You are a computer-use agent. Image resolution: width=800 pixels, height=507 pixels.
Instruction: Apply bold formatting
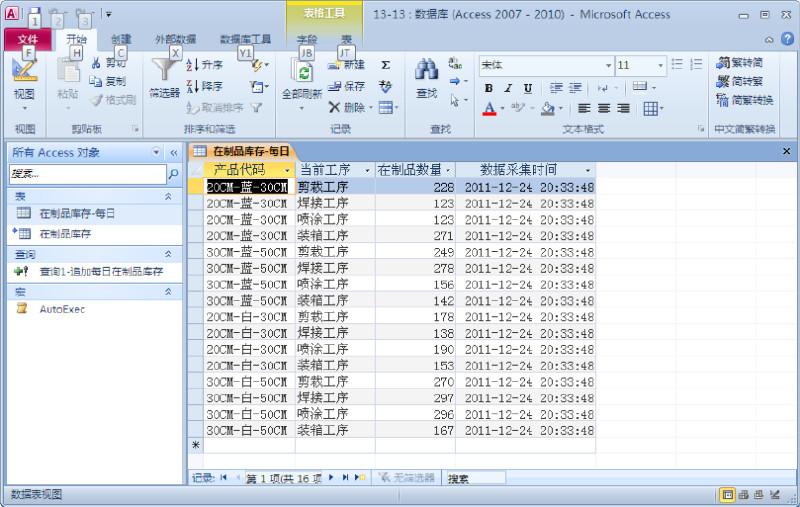pyautogui.click(x=488, y=88)
